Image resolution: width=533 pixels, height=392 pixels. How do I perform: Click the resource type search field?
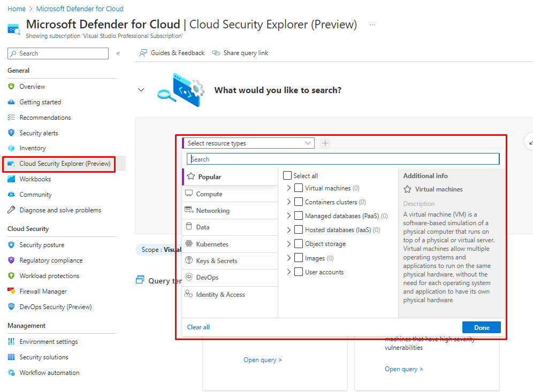pos(342,159)
